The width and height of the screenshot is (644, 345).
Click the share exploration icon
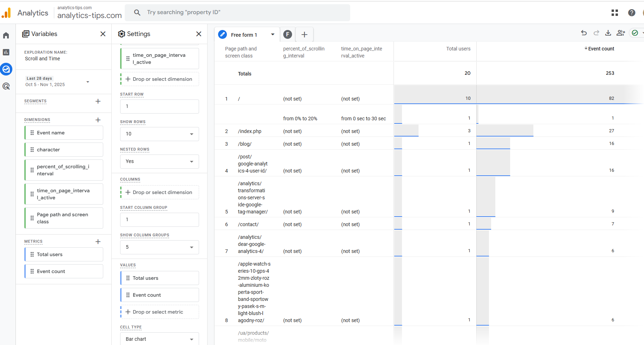click(x=621, y=33)
